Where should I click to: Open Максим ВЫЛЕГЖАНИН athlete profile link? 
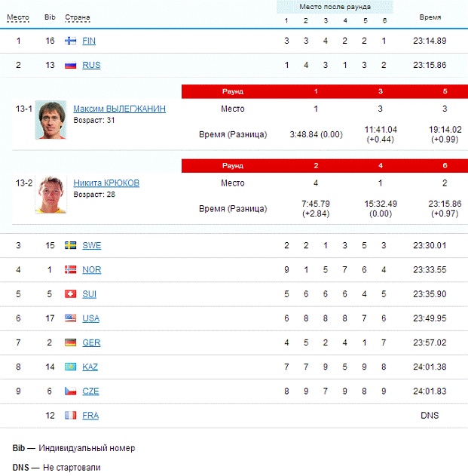click(119, 109)
